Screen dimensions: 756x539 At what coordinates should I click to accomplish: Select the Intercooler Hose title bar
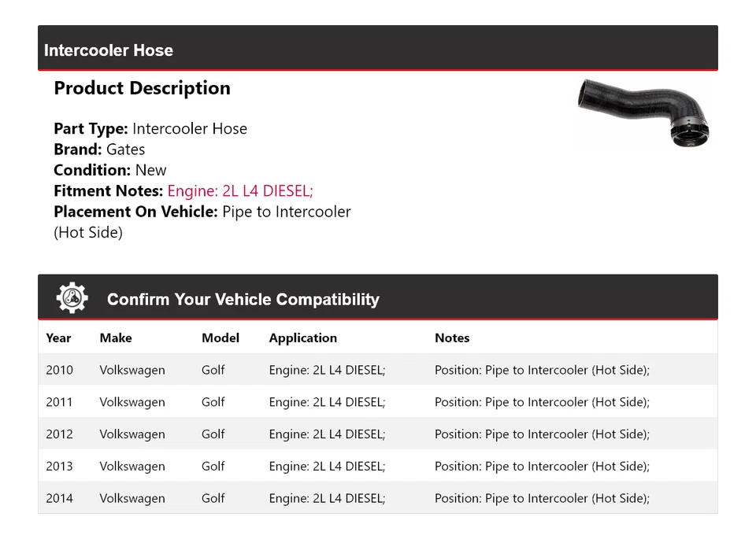[109, 50]
